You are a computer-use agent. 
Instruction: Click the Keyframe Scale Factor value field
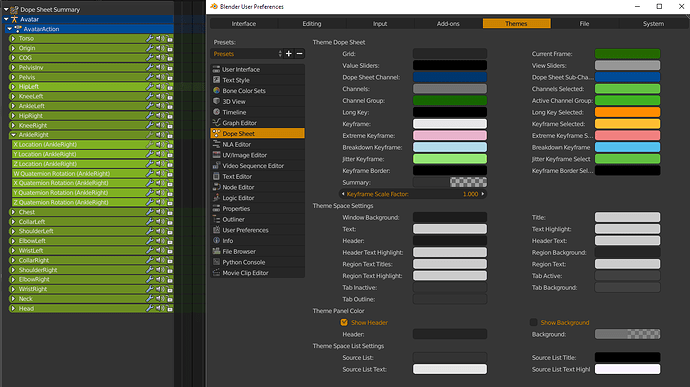[x=413, y=194]
